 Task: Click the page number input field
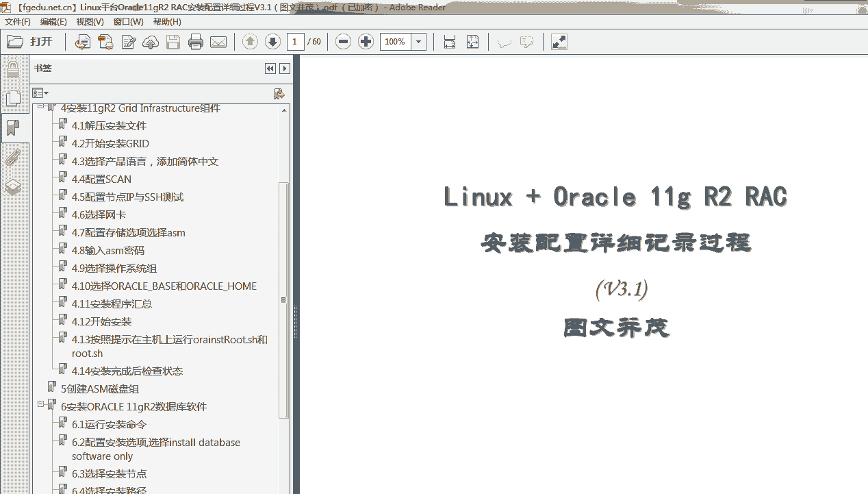tap(295, 42)
